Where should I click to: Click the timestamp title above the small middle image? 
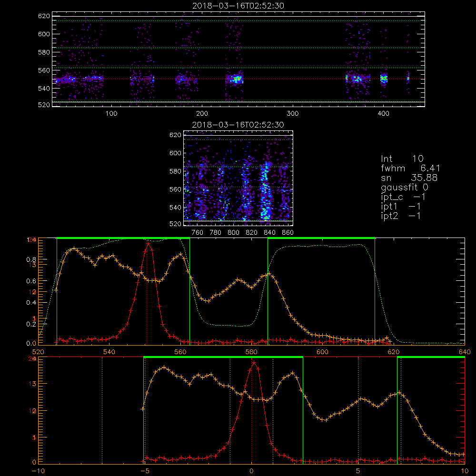click(x=238, y=125)
